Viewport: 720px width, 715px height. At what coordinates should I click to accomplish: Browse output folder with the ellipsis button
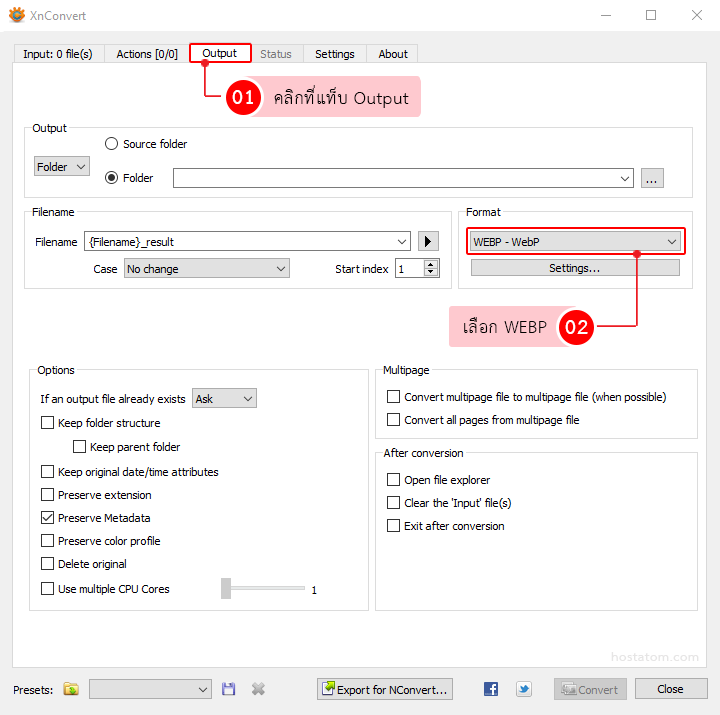[x=652, y=178]
